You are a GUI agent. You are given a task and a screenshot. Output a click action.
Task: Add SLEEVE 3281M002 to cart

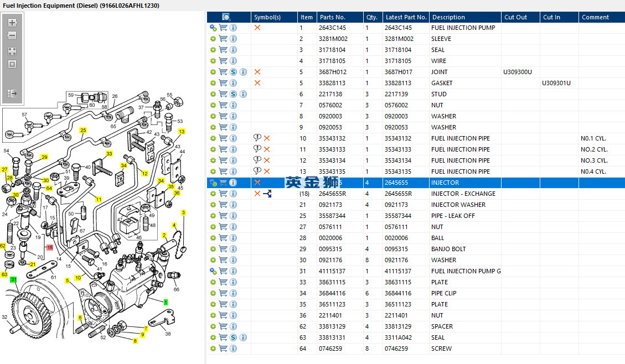(223, 39)
